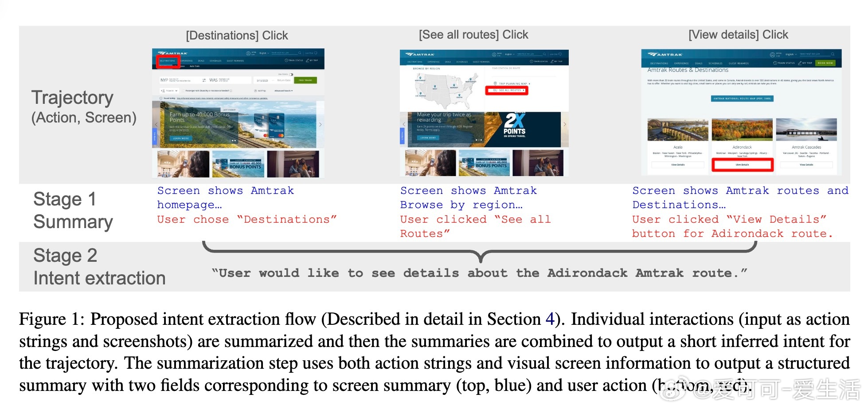Click the Train Status clock icon in the homepage screenshot

(286, 60)
